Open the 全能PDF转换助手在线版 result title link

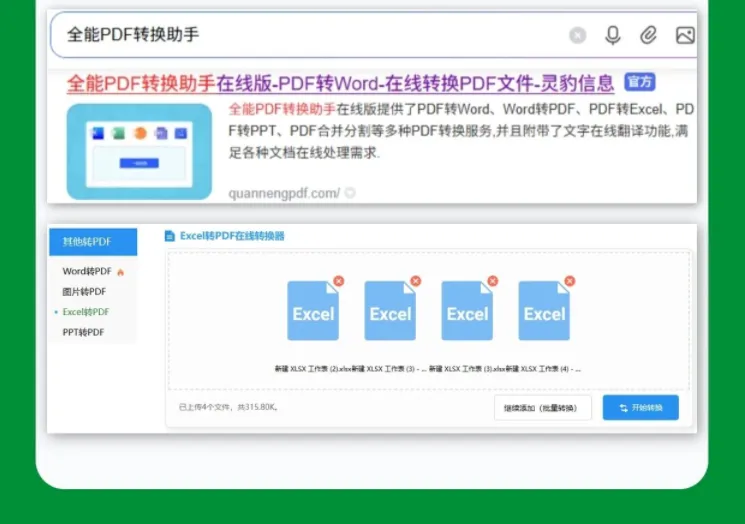(x=340, y=84)
